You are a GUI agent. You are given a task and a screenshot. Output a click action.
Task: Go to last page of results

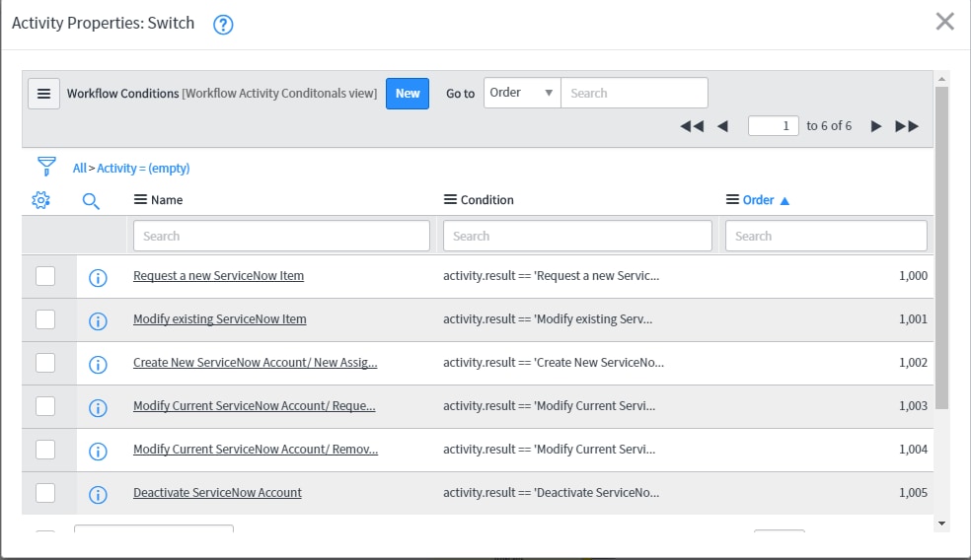[907, 126]
